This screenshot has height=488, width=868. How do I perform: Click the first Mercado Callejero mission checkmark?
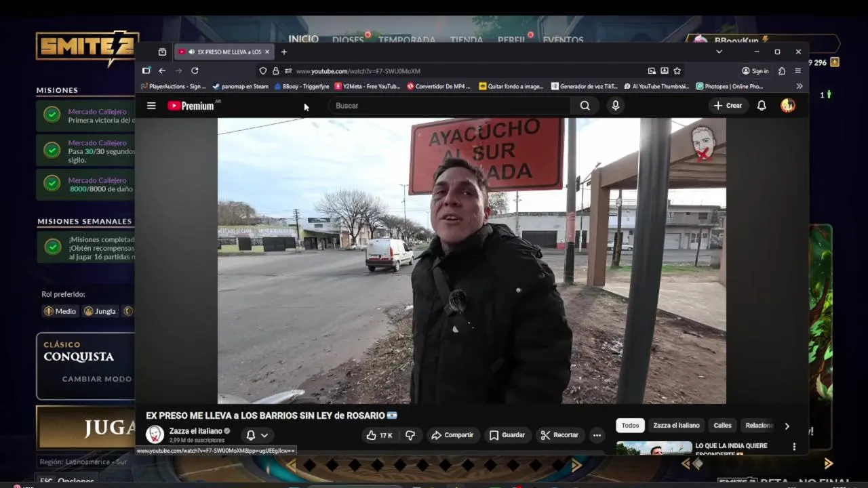pos(52,115)
